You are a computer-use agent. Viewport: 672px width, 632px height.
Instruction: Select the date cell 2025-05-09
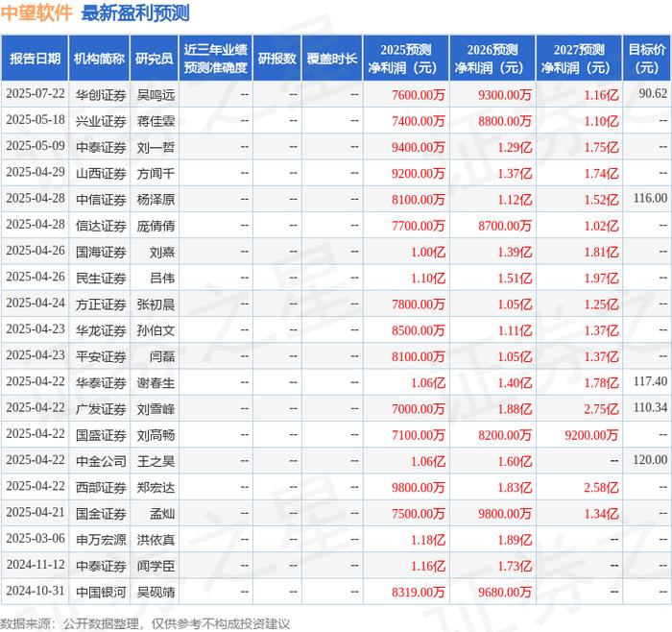[x=36, y=146]
